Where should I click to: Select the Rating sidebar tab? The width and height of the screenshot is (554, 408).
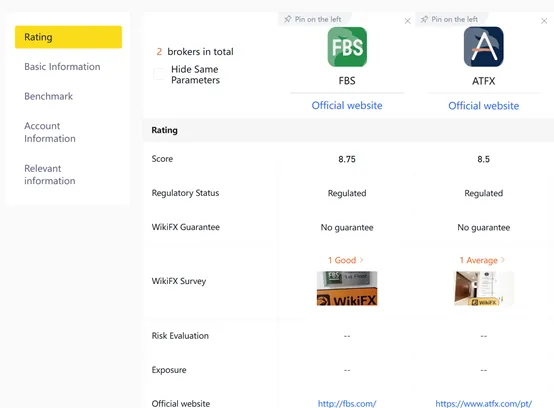(68, 37)
